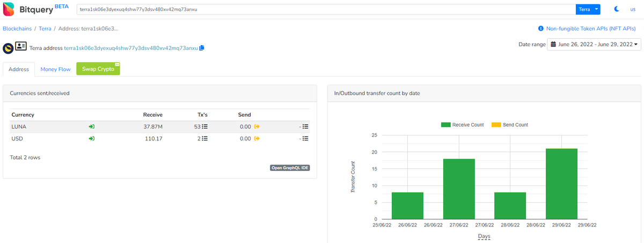This screenshot has width=644, height=243.
Task: Click the 26/06/22 chart bar
Action: 407,206
